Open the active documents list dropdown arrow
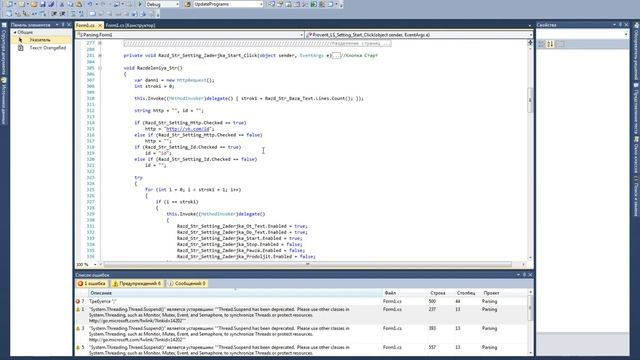640x360 pixels. click(529, 25)
